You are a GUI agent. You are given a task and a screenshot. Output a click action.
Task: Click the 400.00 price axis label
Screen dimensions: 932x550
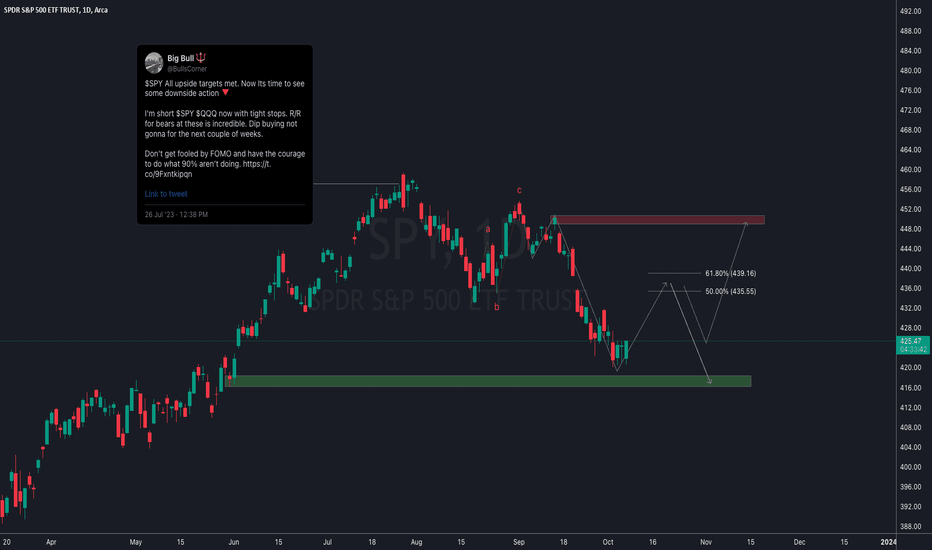910,467
